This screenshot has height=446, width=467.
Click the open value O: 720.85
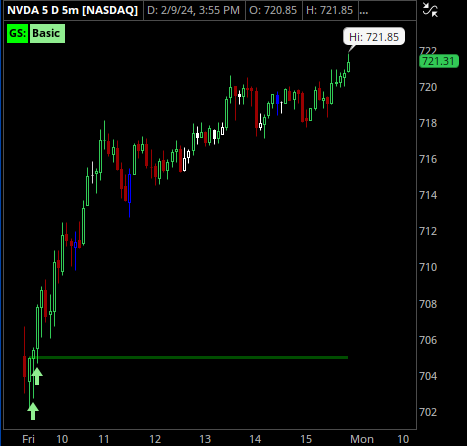point(273,10)
